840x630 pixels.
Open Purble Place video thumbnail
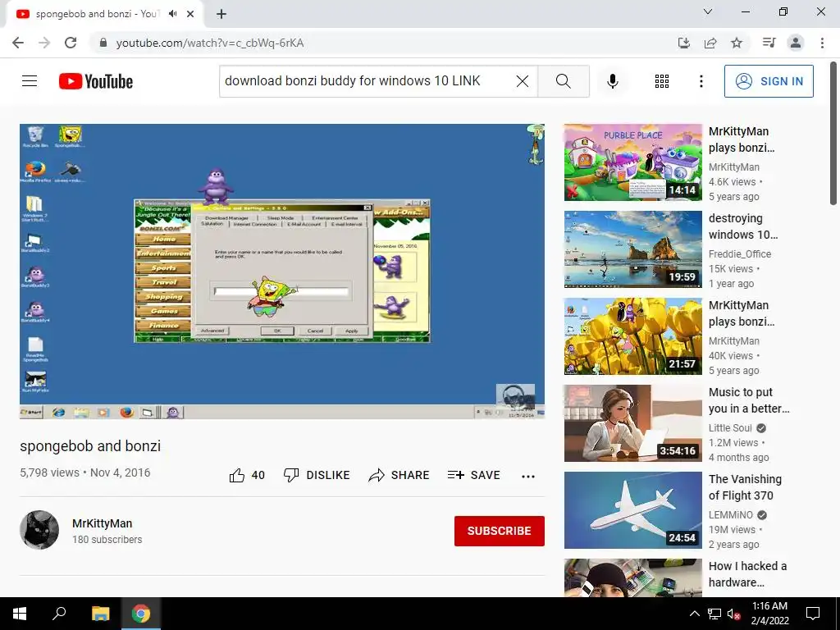(x=632, y=162)
